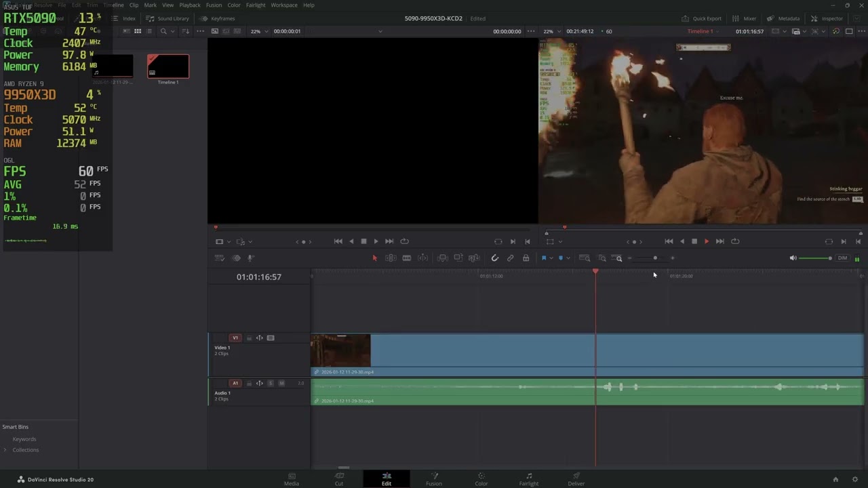The image size is (868, 488).
Task: Open Project Settings gear icon
Action: coord(855,479)
